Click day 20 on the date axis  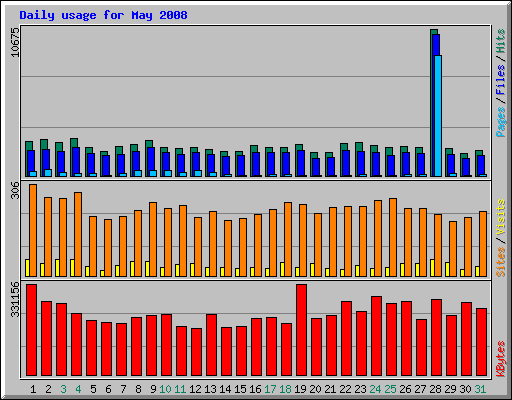[315, 389]
